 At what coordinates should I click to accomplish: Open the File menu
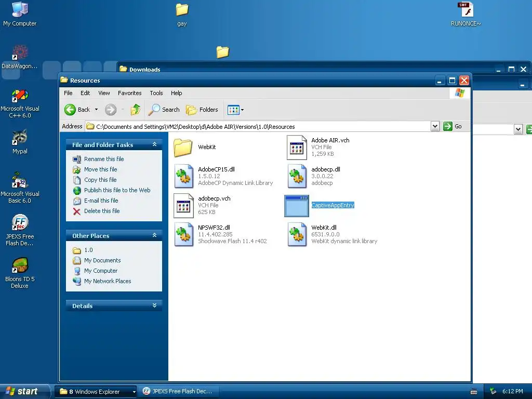[68, 93]
